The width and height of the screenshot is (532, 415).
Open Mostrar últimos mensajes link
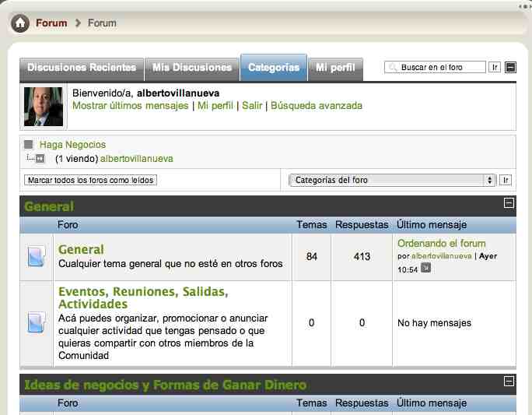click(x=131, y=106)
